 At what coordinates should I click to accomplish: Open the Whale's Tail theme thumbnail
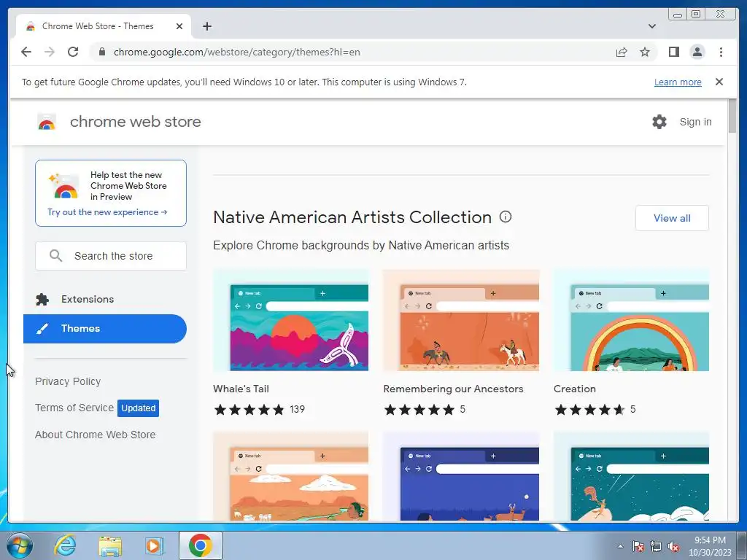[290, 321]
